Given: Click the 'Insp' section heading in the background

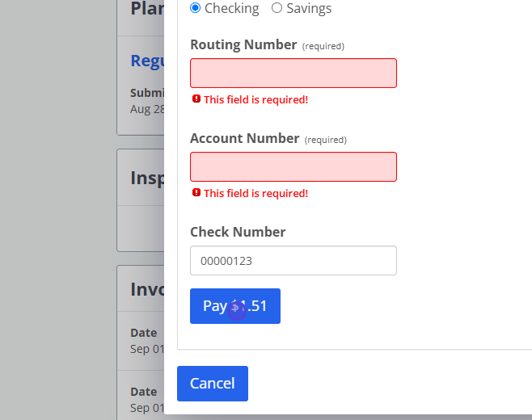Looking at the screenshot, I should [x=147, y=178].
